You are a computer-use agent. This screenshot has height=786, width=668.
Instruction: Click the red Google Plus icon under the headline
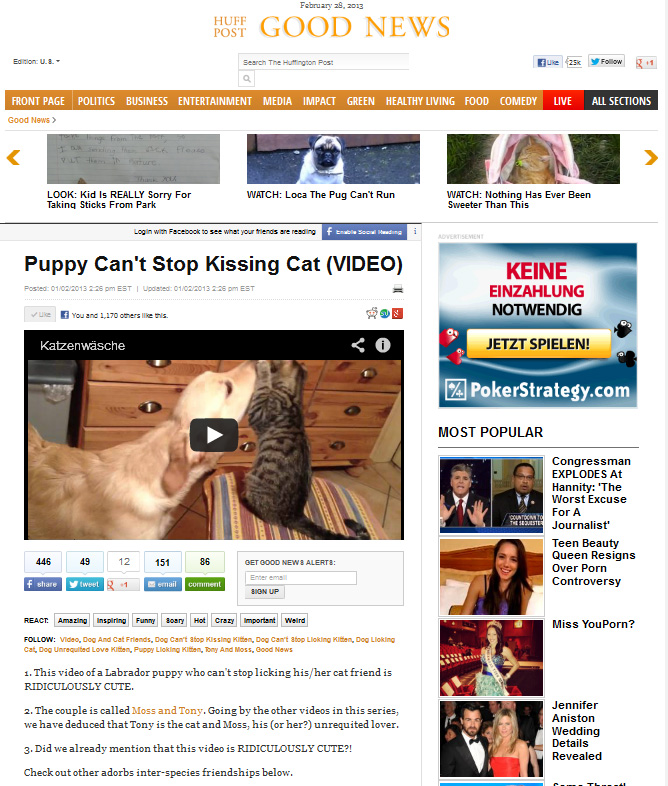[x=398, y=314]
